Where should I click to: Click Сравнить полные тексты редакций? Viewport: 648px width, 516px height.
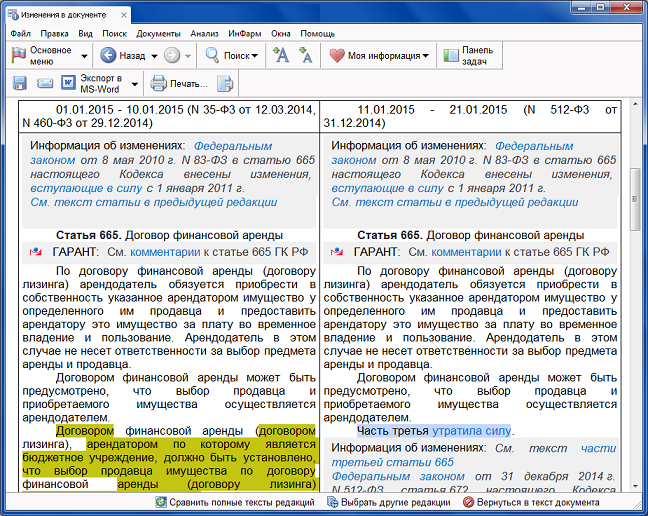[235, 502]
